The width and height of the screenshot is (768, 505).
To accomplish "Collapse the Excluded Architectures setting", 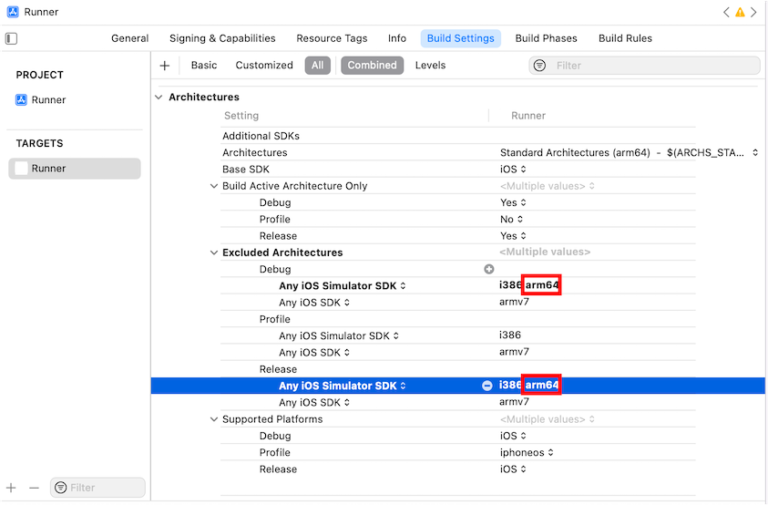I will point(214,253).
